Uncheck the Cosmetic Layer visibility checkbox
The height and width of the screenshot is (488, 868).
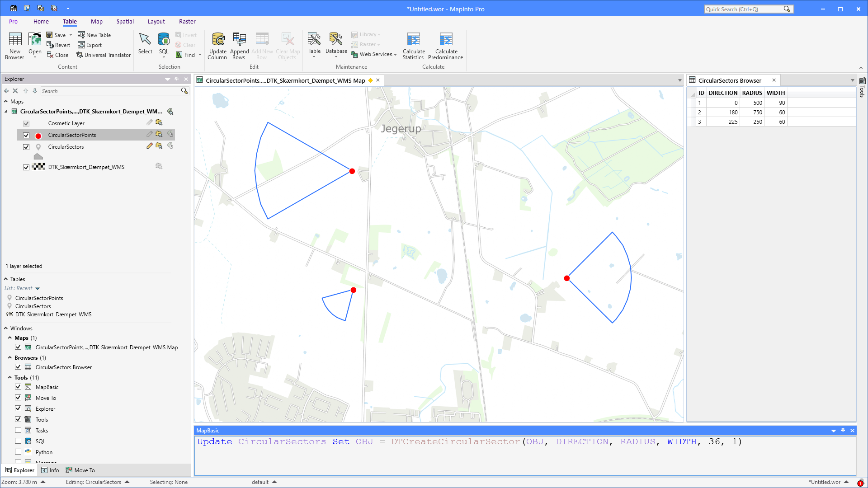click(x=26, y=123)
